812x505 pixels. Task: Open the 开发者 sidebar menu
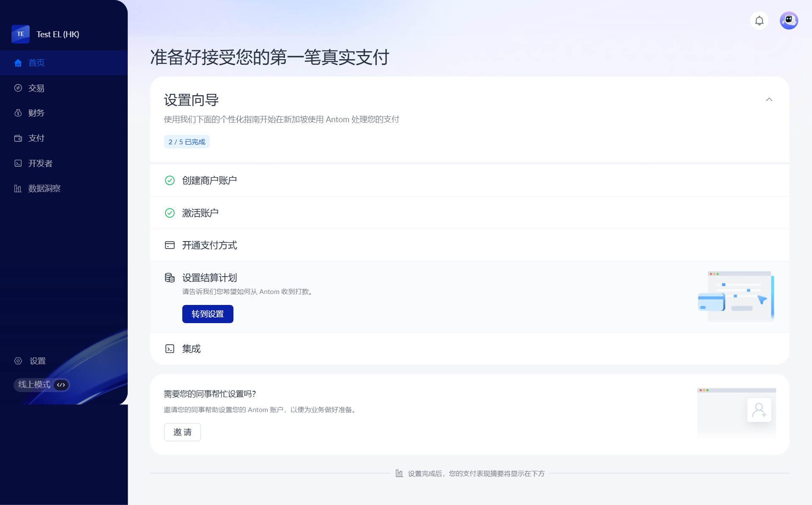pyautogui.click(x=40, y=163)
